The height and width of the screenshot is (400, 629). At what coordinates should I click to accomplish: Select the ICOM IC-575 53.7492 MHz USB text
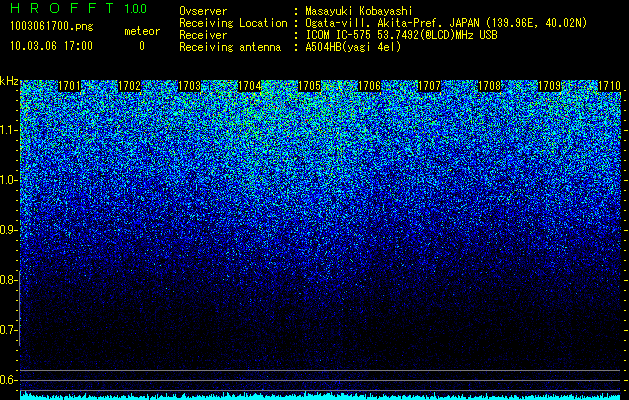point(401,35)
